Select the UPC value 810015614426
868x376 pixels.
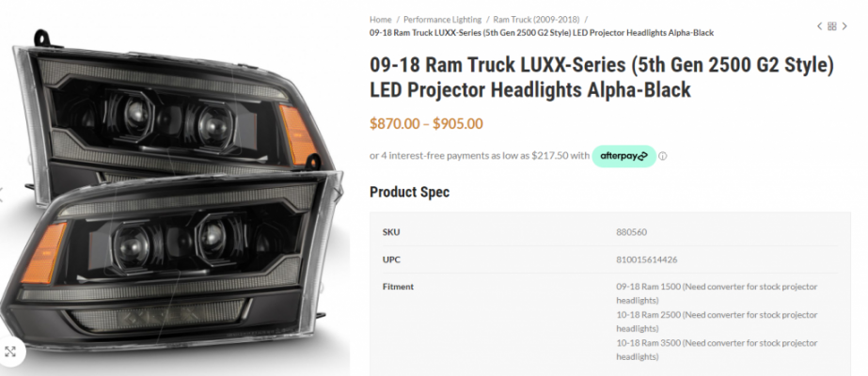point(647,259)
